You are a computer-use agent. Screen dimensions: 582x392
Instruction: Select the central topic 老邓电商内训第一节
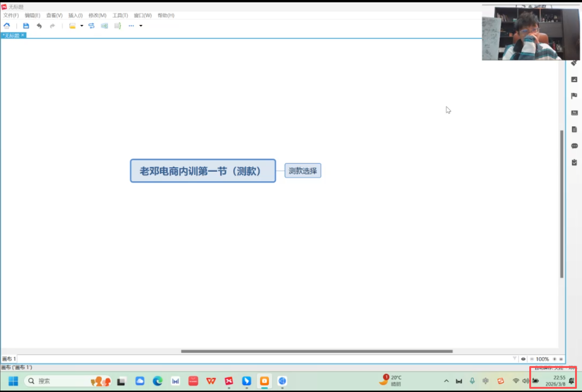click(203, 171)
